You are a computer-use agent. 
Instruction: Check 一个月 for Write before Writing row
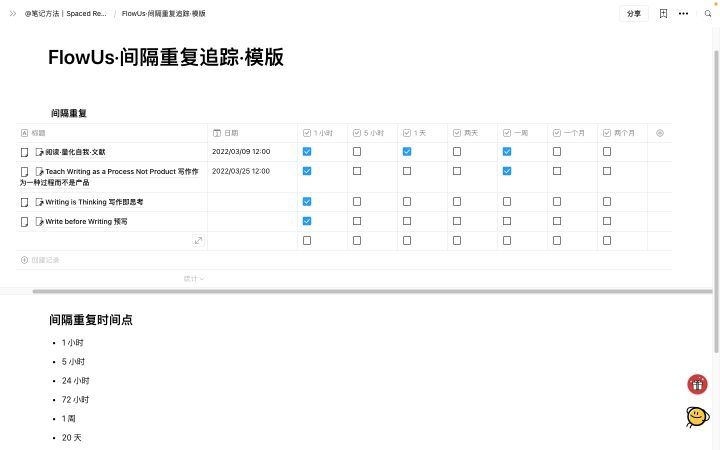[x=557, y=221]
